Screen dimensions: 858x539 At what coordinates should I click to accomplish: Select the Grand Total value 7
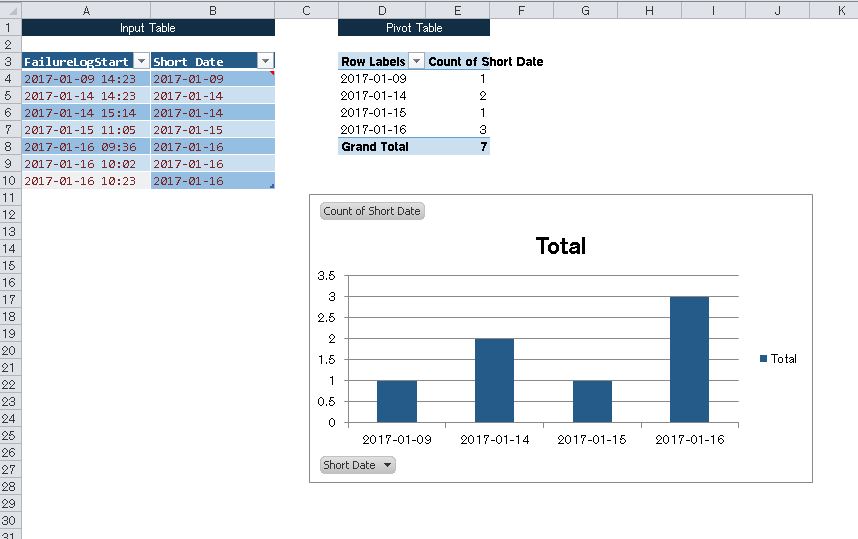coord(457,147)
